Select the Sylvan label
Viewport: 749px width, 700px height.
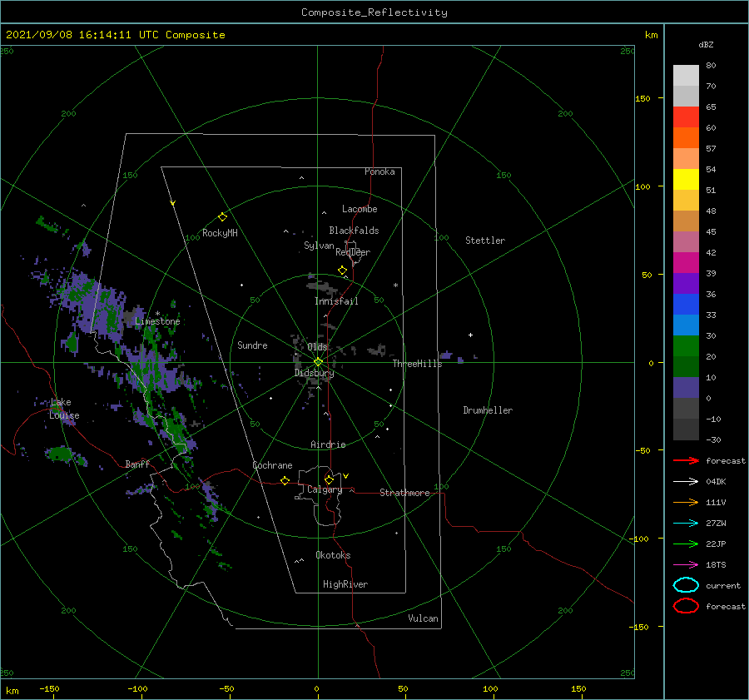click(x=319, y=246)
